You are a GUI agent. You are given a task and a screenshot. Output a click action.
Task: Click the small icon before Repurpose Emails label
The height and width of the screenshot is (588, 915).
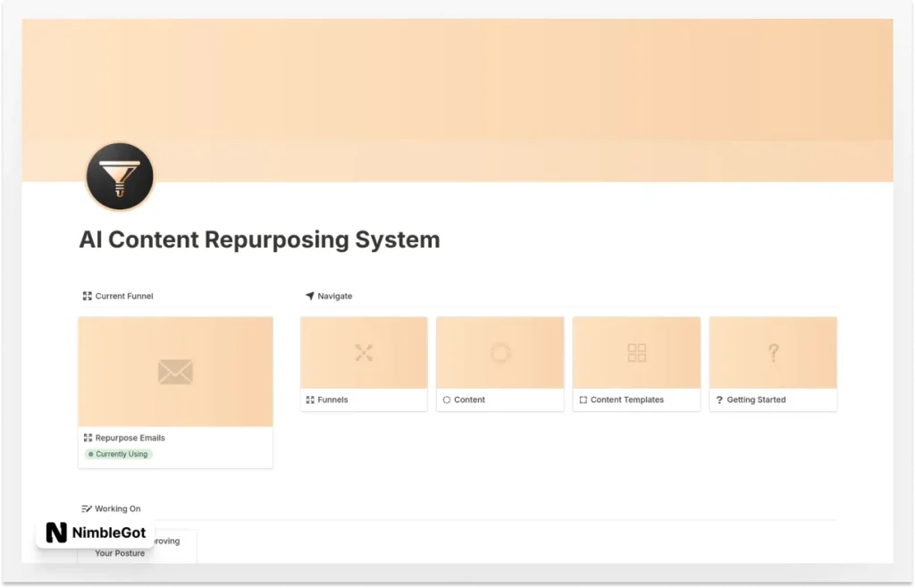coord(88,438)
